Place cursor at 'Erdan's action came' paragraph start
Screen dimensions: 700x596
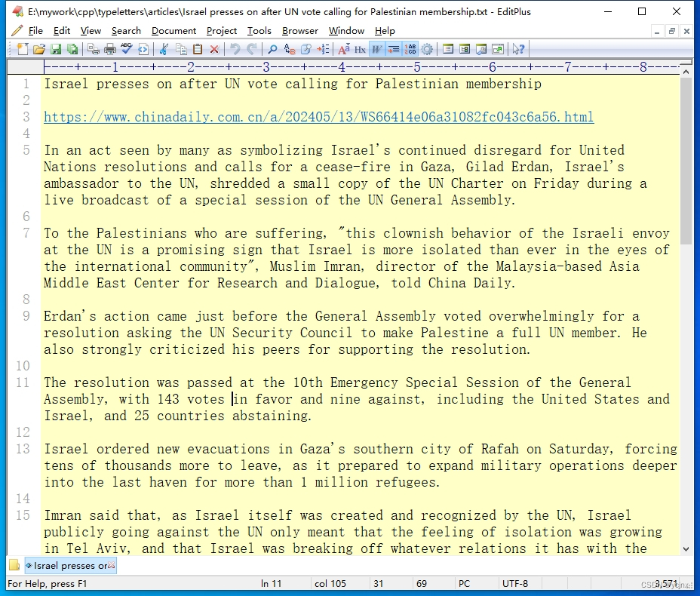point(45,316)
